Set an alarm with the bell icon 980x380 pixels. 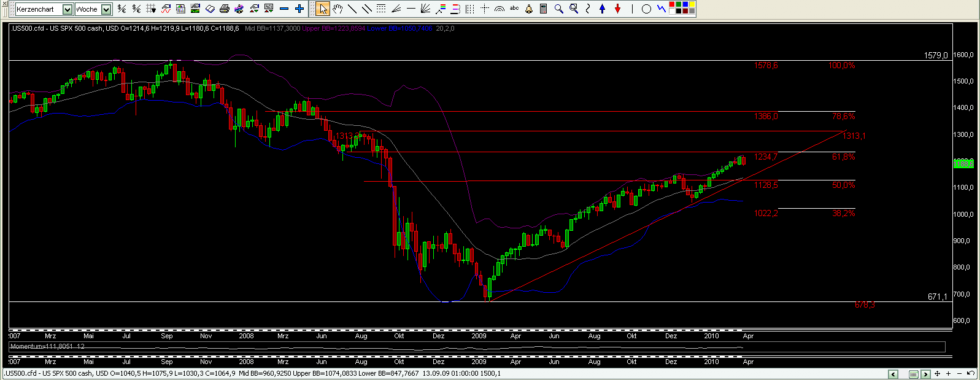coord(529,9)
